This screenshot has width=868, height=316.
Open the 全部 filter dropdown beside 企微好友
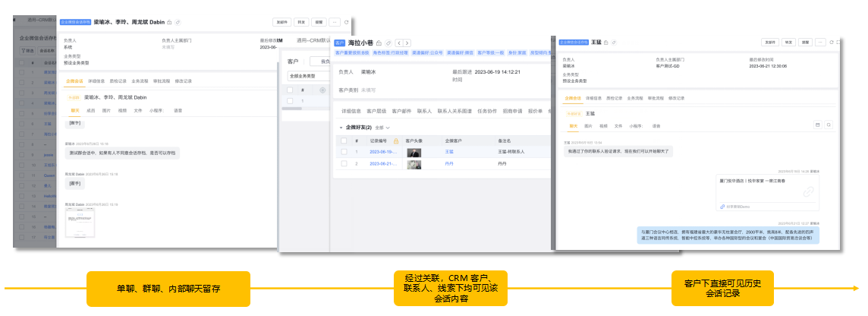tap(382, 128)
